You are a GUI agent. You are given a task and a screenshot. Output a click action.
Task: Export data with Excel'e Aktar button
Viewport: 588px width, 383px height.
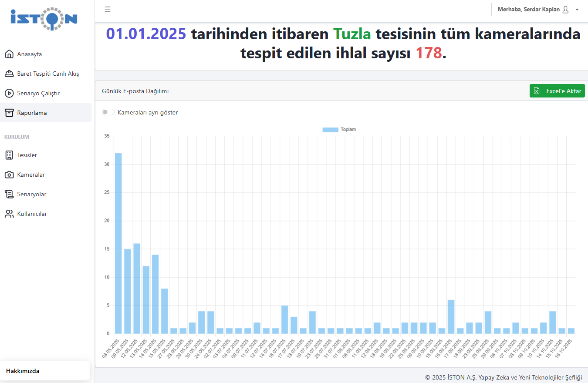pos(557,91)
